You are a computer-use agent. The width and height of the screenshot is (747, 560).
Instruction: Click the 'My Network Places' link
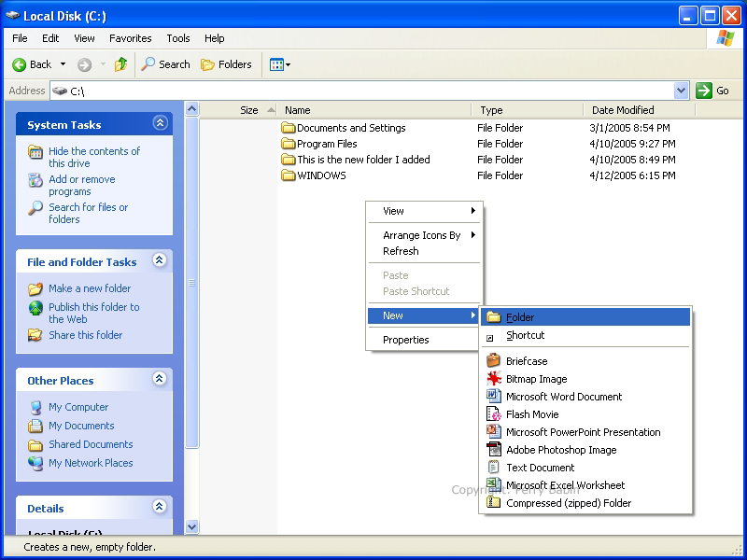click(x=91, y=463)
